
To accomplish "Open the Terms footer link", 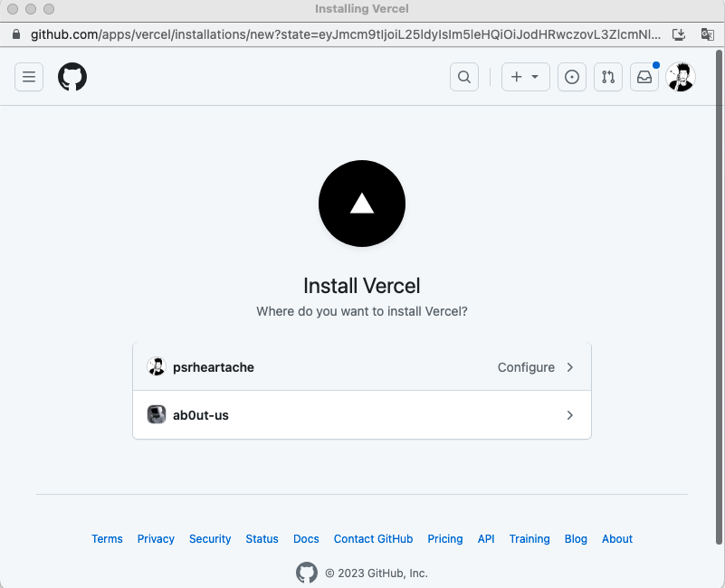I will pos(107,539).
